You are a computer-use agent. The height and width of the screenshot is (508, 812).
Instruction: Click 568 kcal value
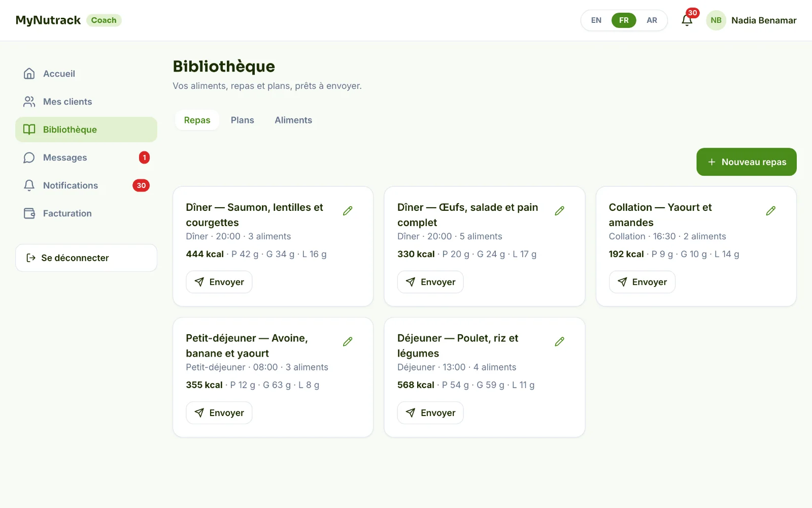point(416,385)
